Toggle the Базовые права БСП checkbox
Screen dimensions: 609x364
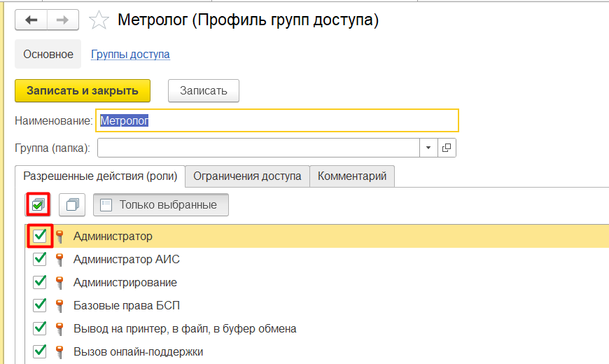[x=40, y=305]
